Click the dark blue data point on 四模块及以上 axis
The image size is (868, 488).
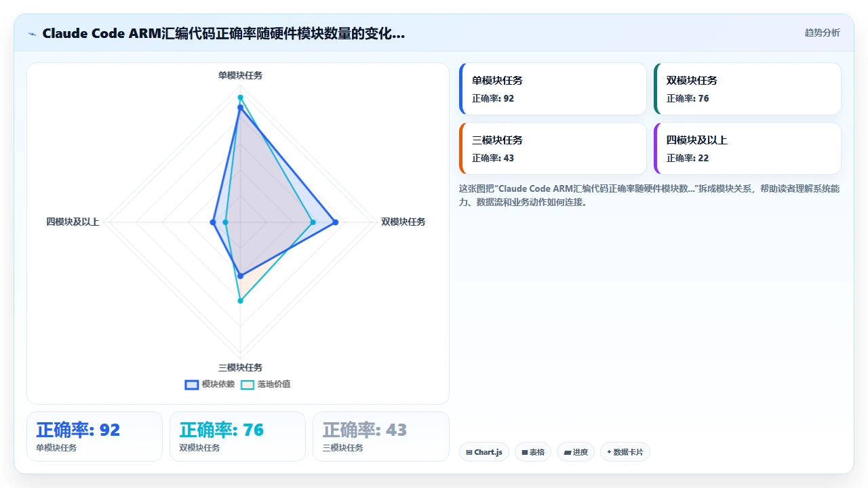213,222
